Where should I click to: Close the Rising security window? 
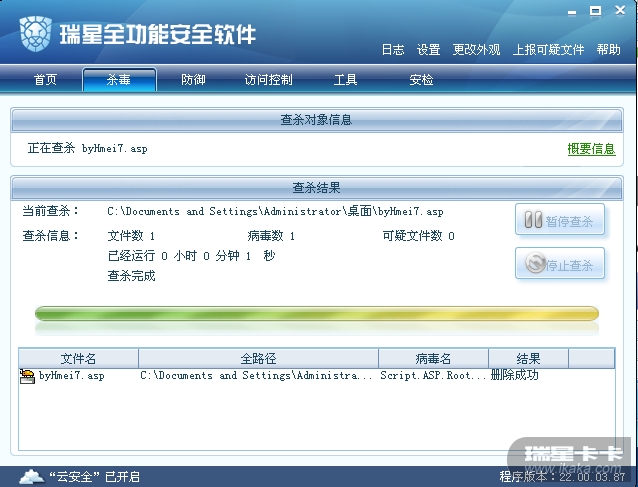[620, 10]
